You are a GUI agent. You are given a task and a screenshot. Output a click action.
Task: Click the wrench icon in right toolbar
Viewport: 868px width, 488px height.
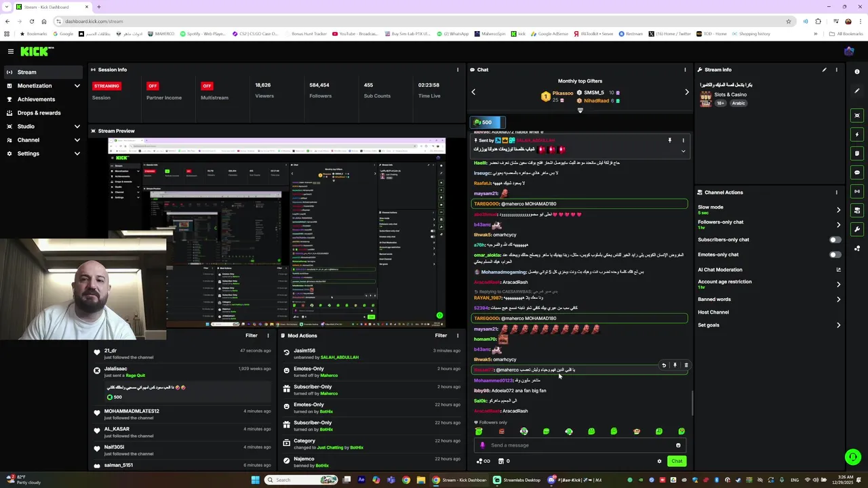857,229
